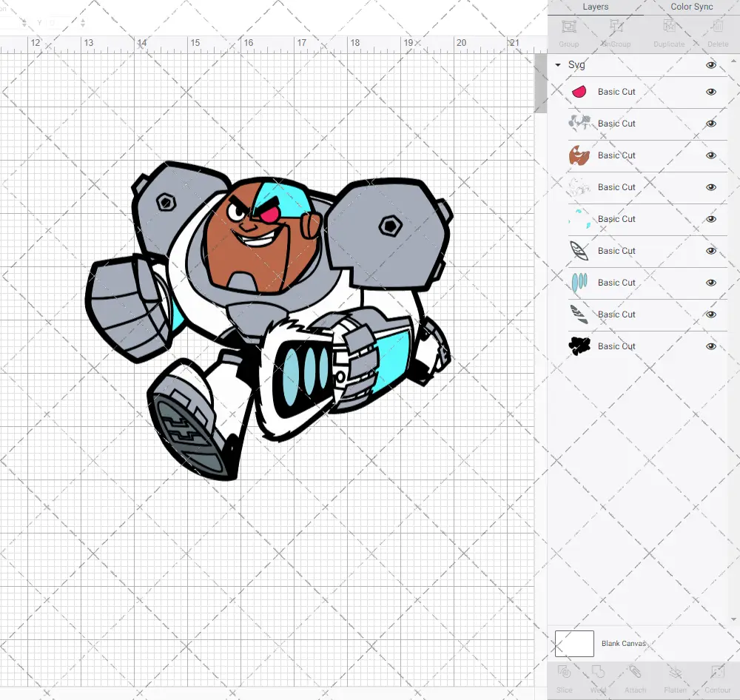Select the cyan fragments layer thumbnail

pos(579,219)
